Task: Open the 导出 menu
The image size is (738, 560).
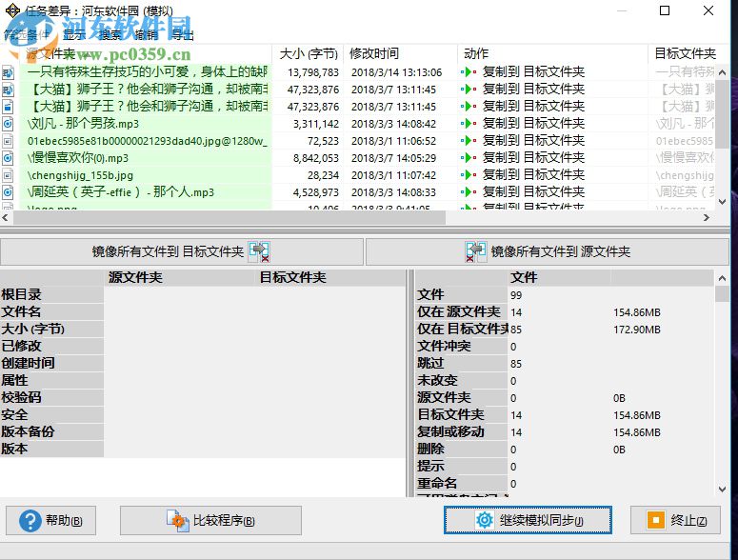Action: pos(183,35)
